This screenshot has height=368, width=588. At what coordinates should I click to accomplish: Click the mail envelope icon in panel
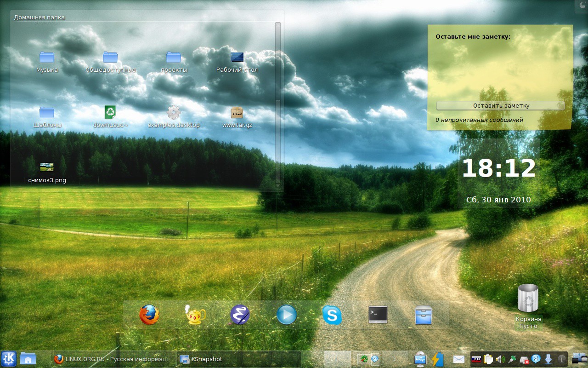[x=459, y=359]
